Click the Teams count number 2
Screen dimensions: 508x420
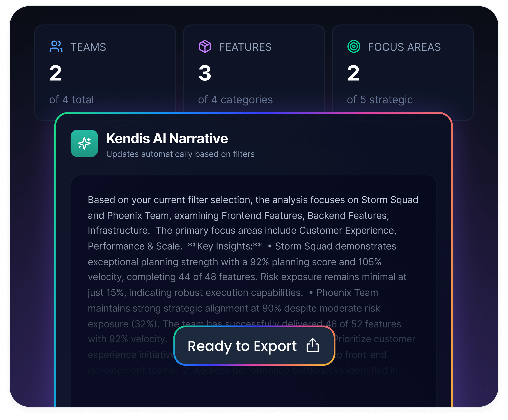[x=56, y=73]
